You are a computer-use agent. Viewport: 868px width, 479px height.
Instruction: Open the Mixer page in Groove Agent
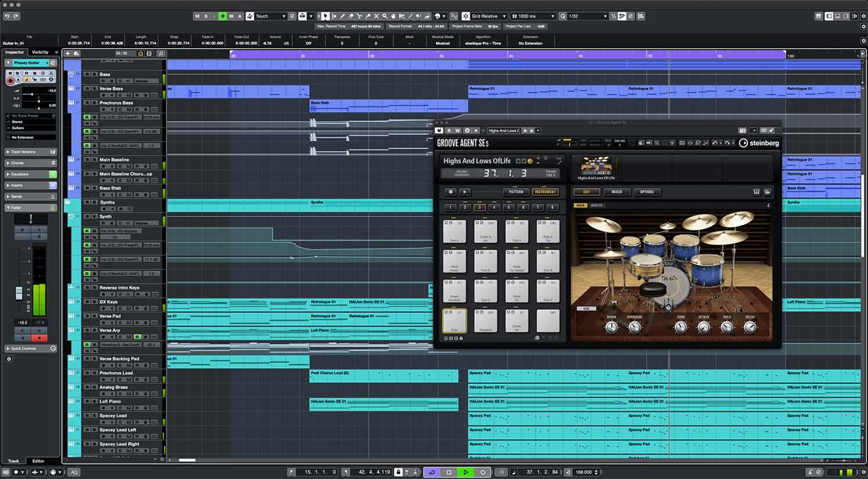pos(616,192)
